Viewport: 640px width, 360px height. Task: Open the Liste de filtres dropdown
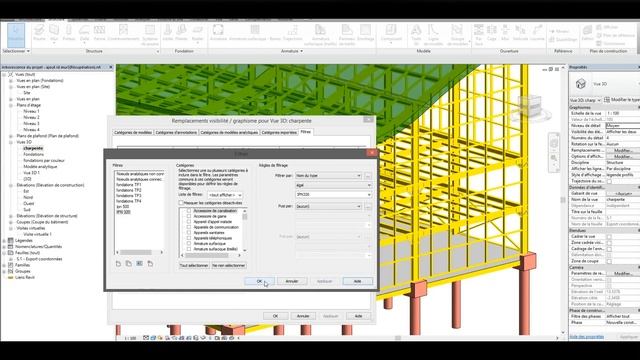pyautogui.click(x=225, y=195)
